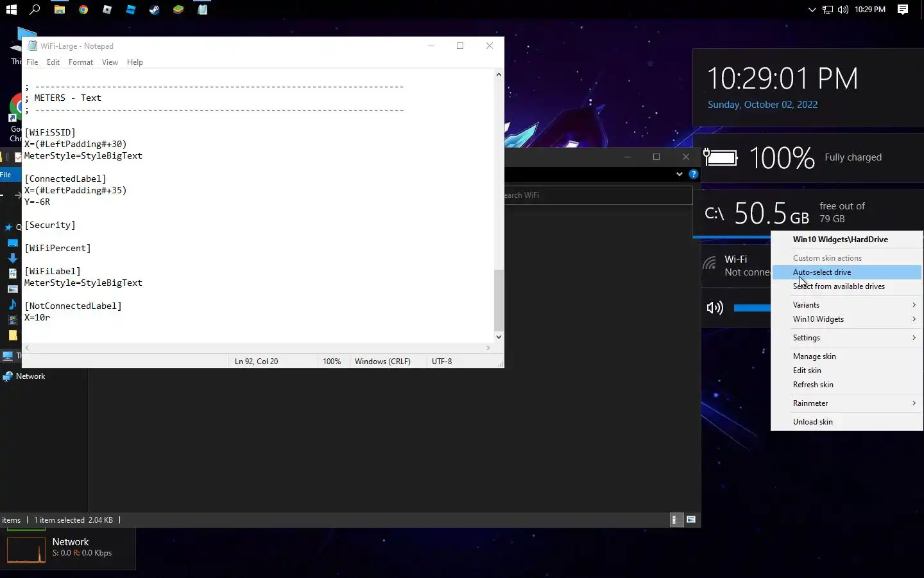This screenshot has width=924, height=578.
Task: Open Roblox from the taskbar
Action: click(107, 10)
